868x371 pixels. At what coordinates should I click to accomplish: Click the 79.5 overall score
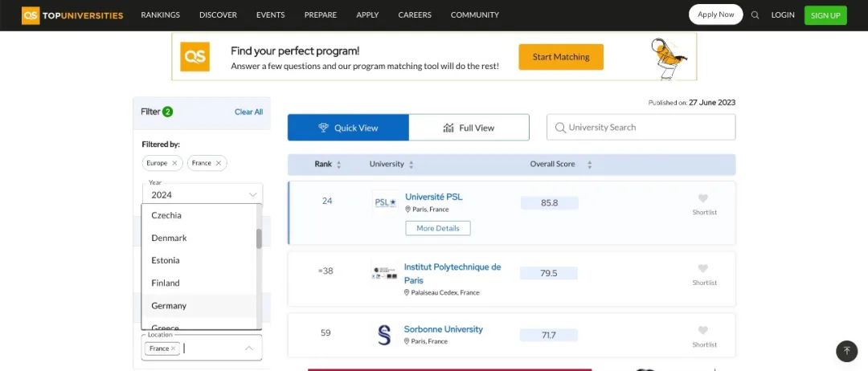pyautogui.click(x=549, y=273)
